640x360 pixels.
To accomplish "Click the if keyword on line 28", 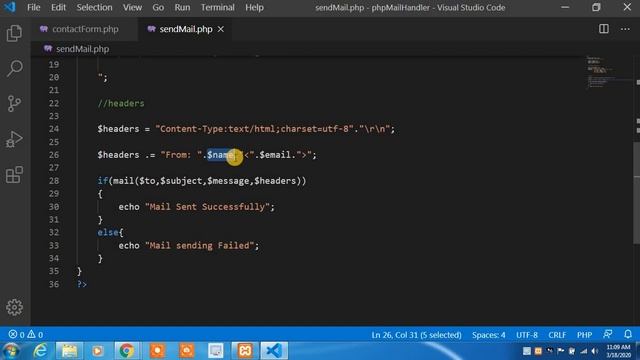I will click(x=102, y=181).
